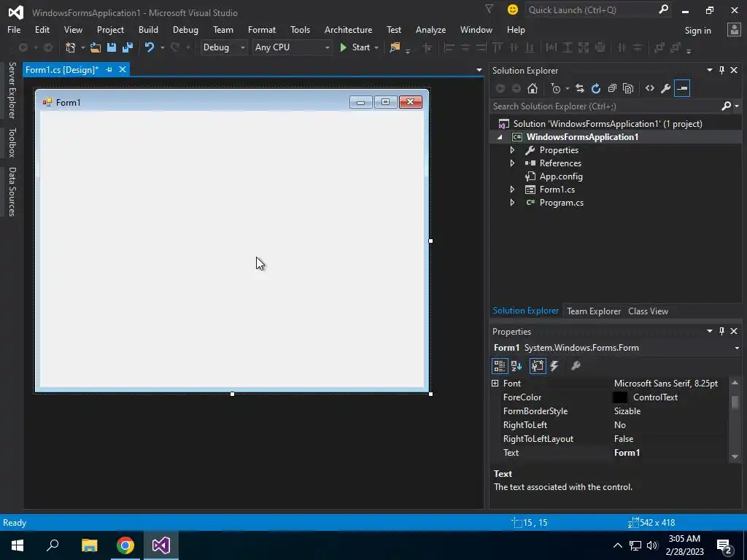The width and height of the screenshot is (747, 560).
Task: Click the search magnifier in Solution Explorer search box
Action: 727,106
